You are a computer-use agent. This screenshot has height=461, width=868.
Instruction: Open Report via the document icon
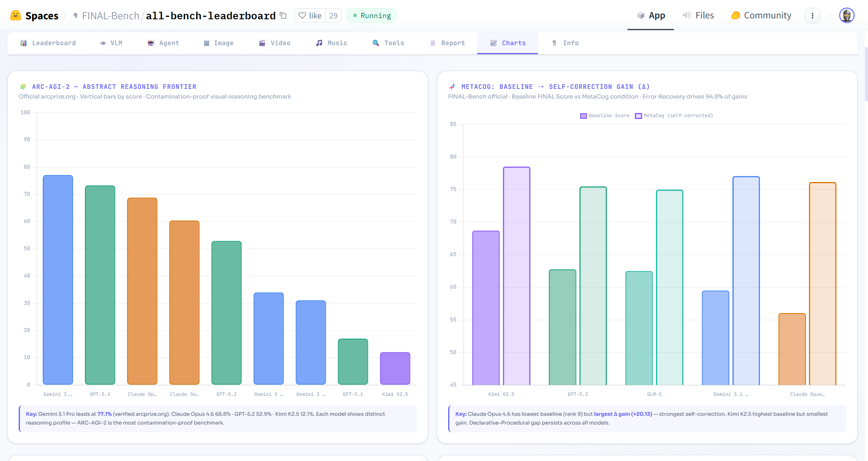[x=433, y=43]
